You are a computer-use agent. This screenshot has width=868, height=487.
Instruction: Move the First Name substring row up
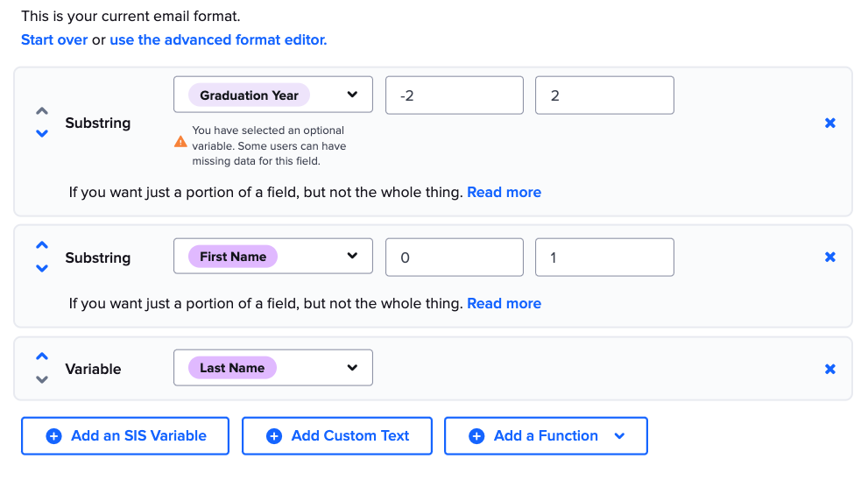41,246
